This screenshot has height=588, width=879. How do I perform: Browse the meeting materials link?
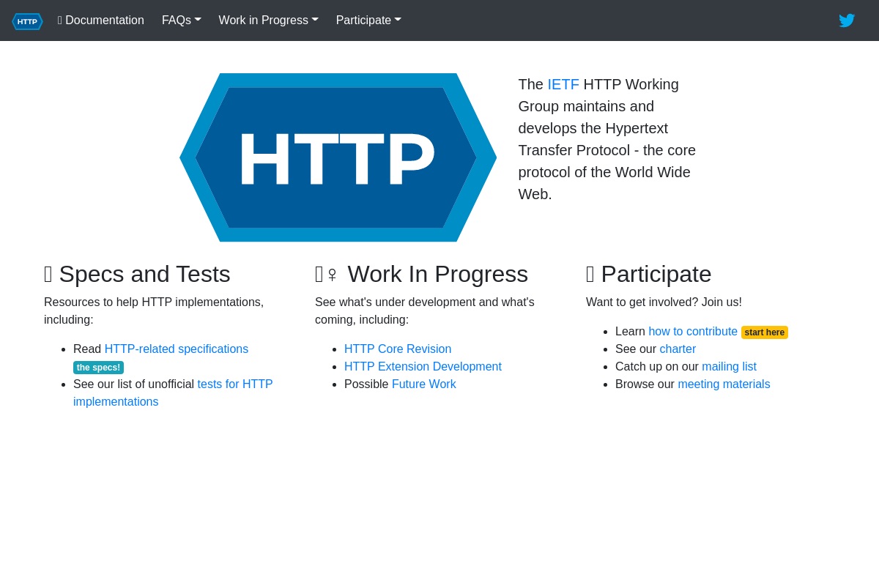pos(724,384)
